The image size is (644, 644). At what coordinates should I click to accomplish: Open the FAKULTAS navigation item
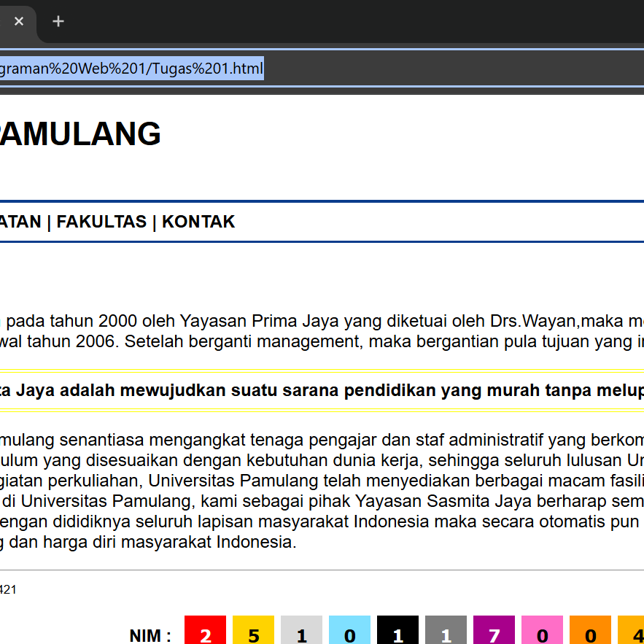click(101, 222)
